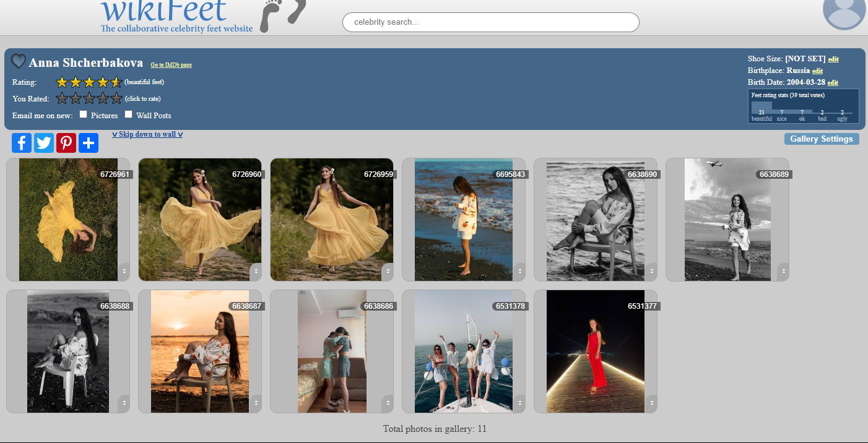Screen dimensions: 868x443
Task: Share page via Facebook icon
Action: pos(22,143)
